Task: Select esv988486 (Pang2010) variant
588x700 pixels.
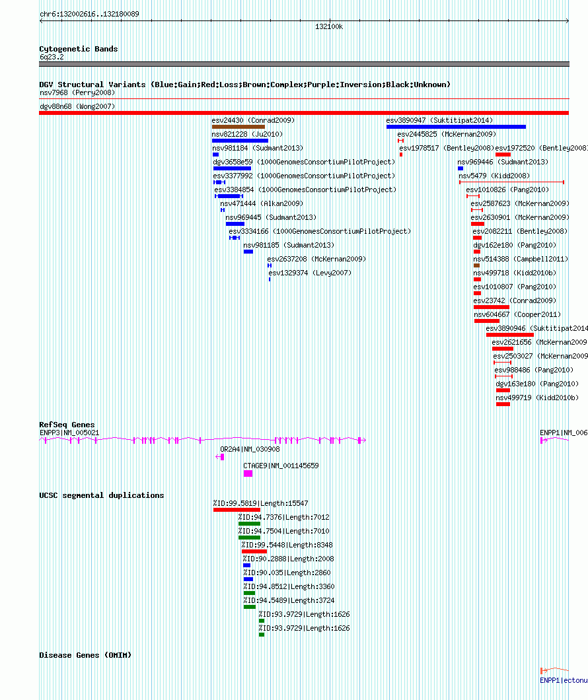Action: tap(534, 370)
